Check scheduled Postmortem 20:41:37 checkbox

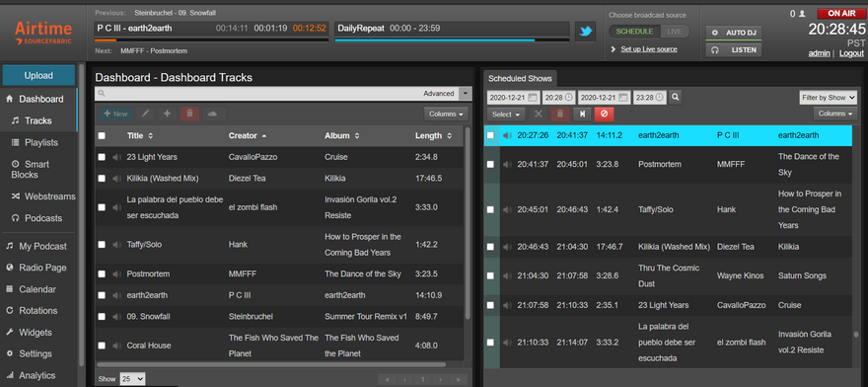pos(490,165)
